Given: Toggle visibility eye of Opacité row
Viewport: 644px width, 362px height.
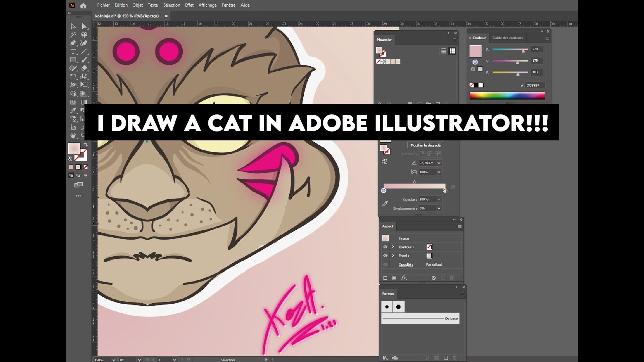Looking at the screenshot, I should click(385, 264).
